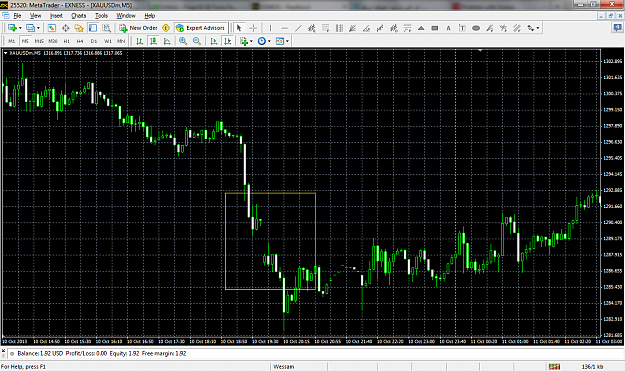Launch MetaEditor yellow diamond icon
The image size is (625, 371).
coord(166,28)
